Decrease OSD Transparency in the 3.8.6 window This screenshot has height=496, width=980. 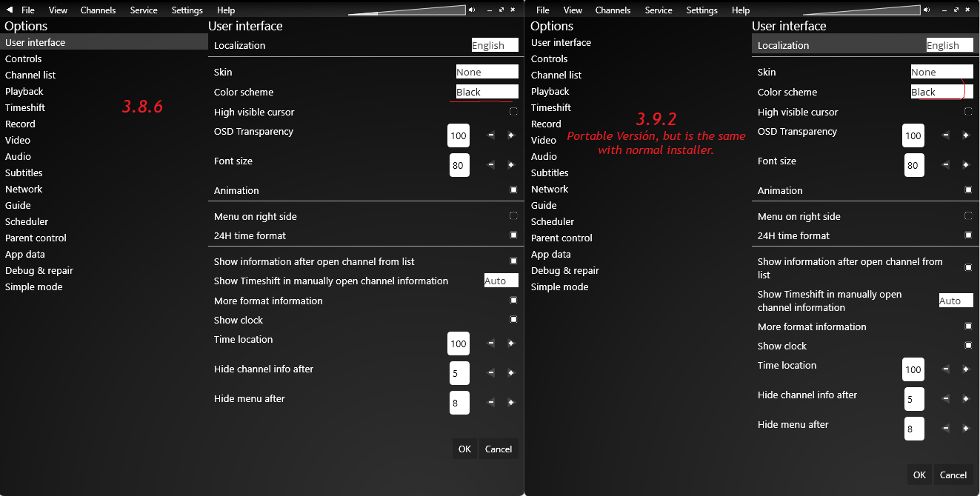(x=490, y=135)
